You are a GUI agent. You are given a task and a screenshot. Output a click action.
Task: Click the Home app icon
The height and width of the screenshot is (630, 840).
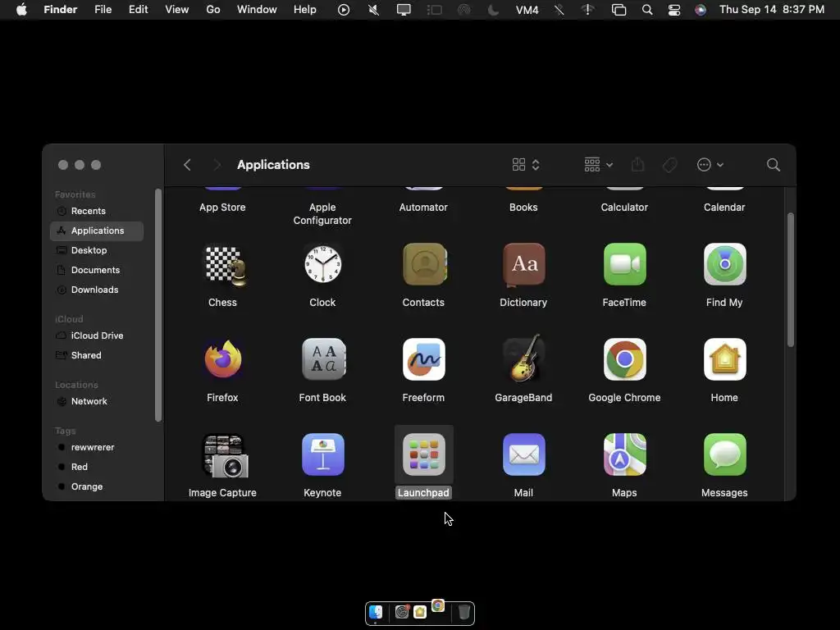[x=724, y=359]
